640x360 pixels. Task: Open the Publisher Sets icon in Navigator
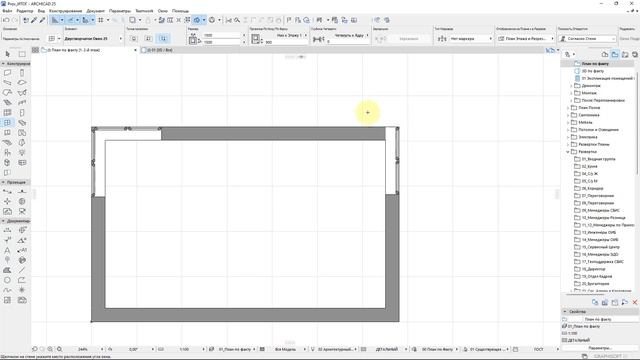635,54
